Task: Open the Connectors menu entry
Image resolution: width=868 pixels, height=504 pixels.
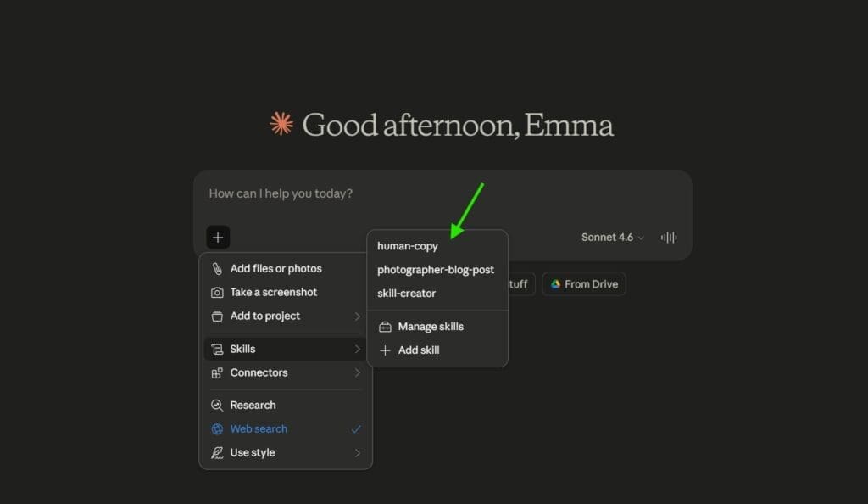Action: (x=286, y=372)
